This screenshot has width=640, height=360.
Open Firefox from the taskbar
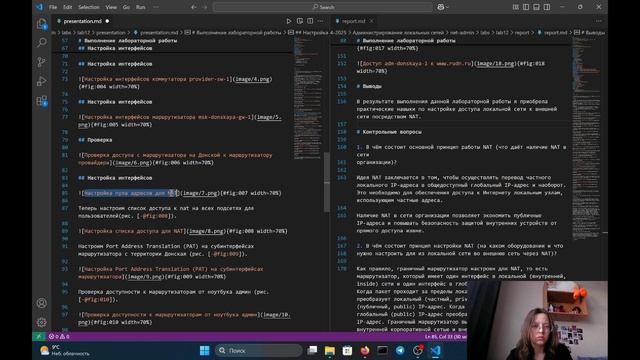pyautogui.click(x=365, y=350)
